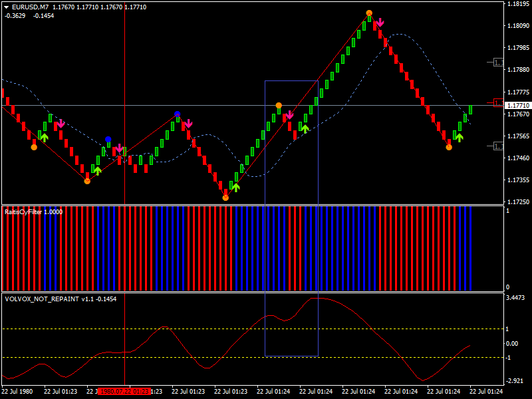Click the rightmost green up arrow signal
Screen dimensions: 532x399
point(459,137)
